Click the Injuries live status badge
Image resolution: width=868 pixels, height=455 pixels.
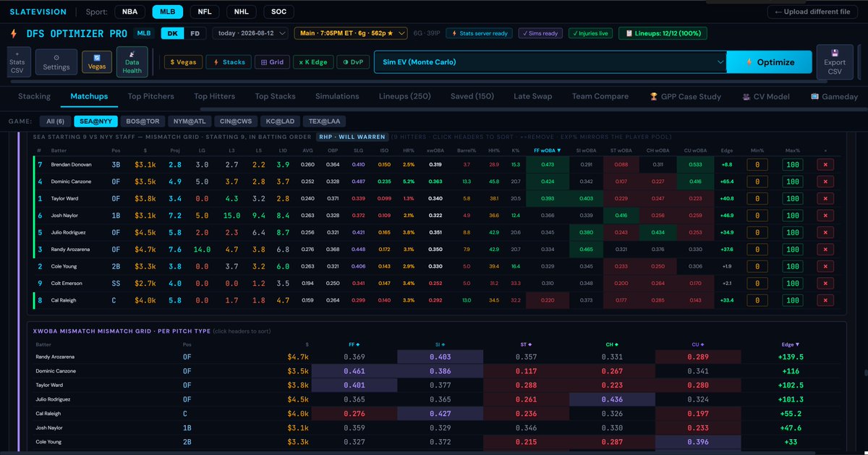pos(591,33)
